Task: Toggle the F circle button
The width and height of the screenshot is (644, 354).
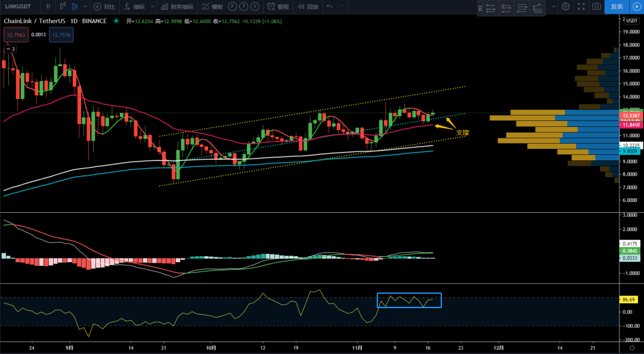Action: (x=224, y=7)
